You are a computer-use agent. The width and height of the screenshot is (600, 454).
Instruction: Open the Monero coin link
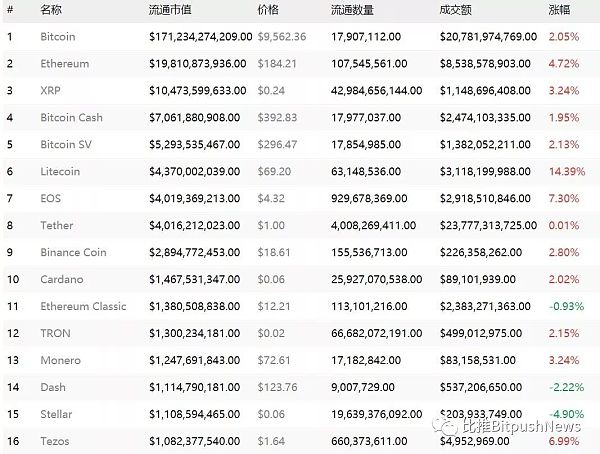click(x=60, y=361)
